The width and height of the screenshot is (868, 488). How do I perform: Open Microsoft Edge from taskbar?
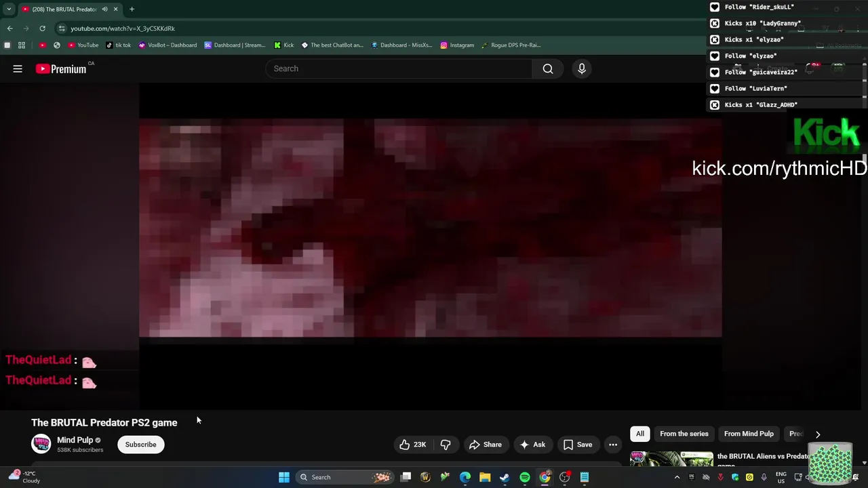[x=465, y=477]
